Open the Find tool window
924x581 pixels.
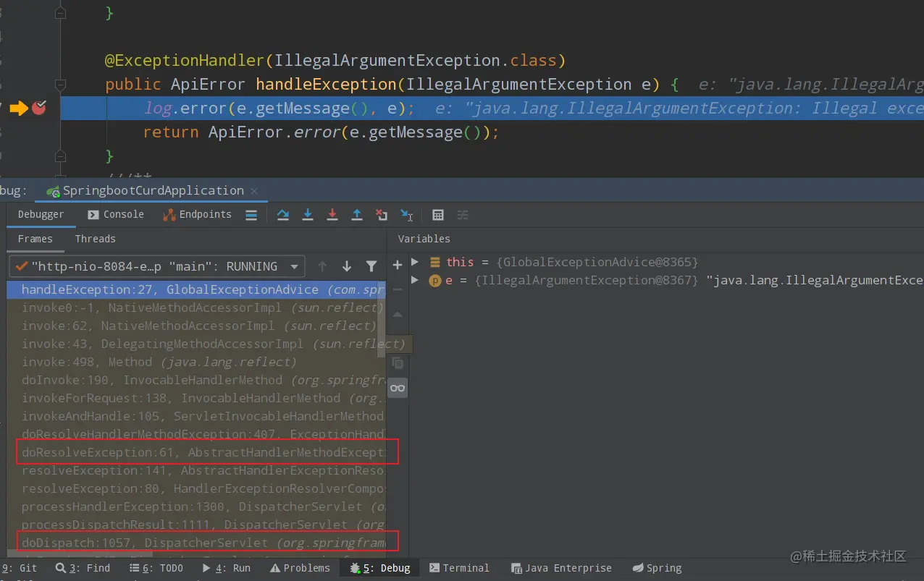[83, 568]
